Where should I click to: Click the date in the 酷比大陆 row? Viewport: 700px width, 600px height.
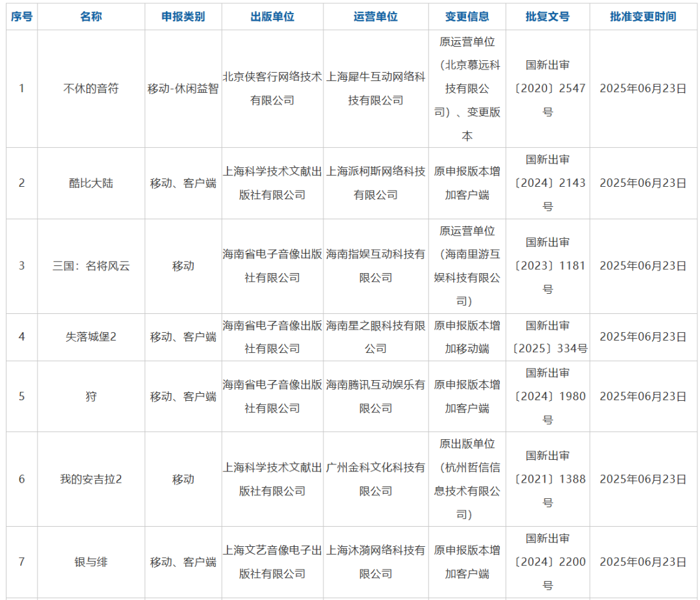tap(643, 183)
